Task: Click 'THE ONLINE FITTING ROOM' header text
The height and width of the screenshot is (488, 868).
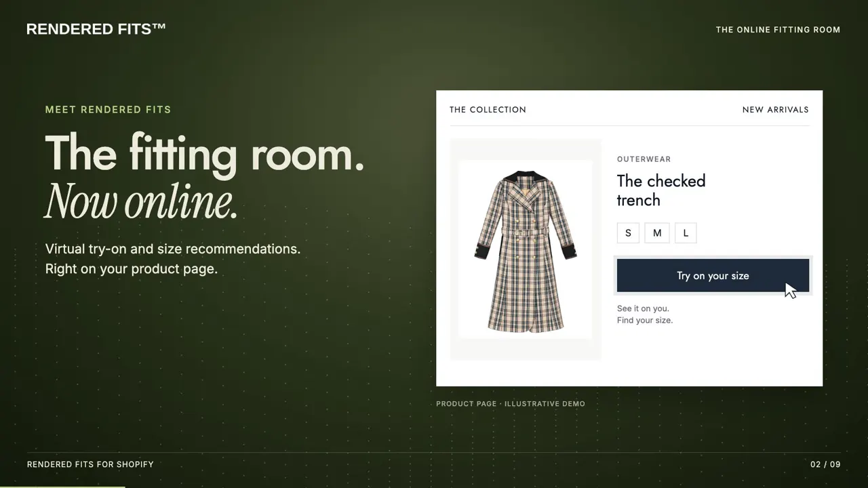Action: (x=778, y=30)
